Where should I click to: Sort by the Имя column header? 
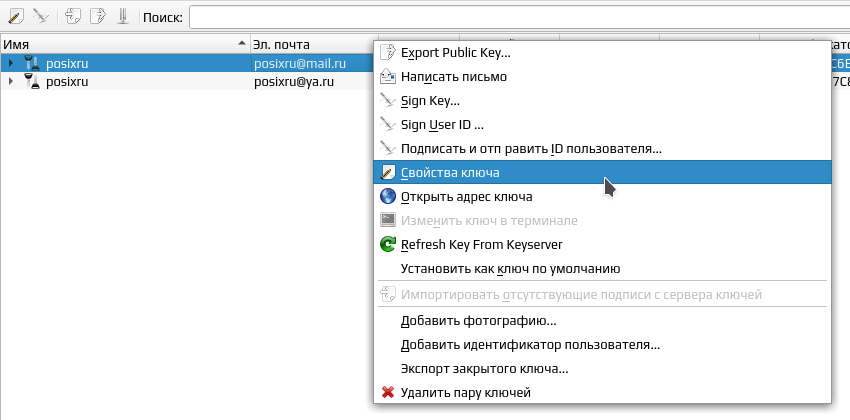(125, 44)
